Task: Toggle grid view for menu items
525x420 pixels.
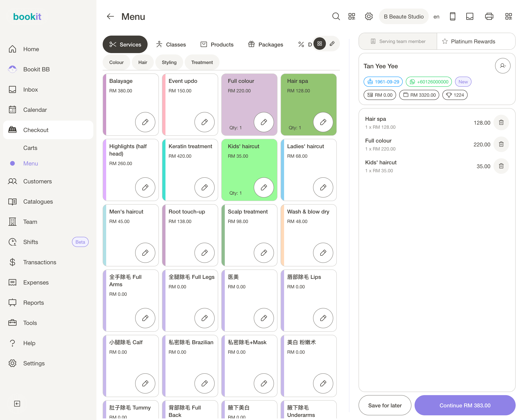Action: pos(319,44)
